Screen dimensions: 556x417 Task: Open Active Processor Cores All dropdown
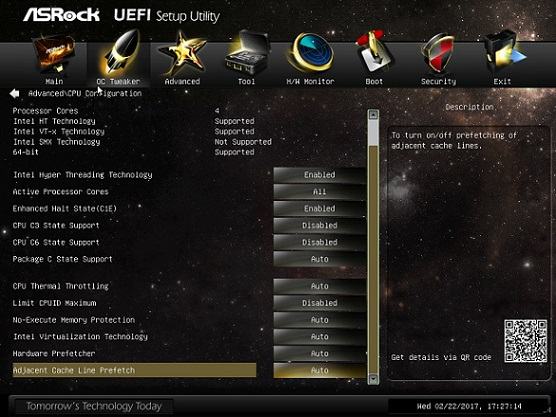click(x=319, y=192)
